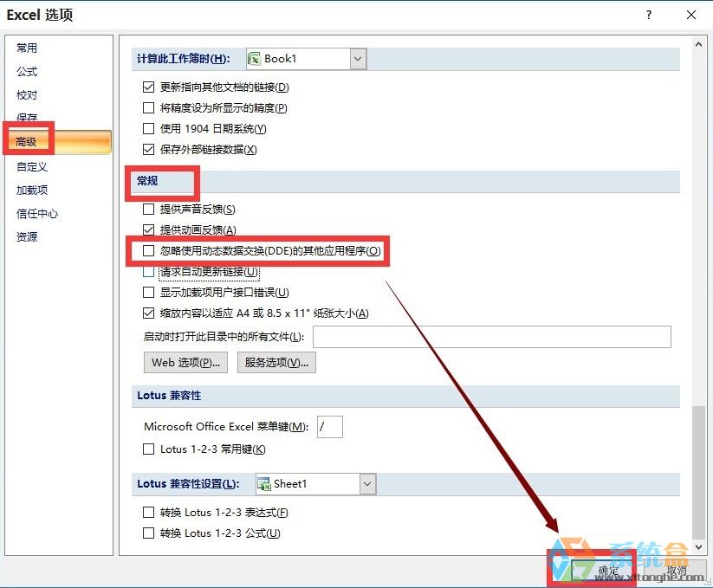Open help via the question mark icon

[647, 15]
